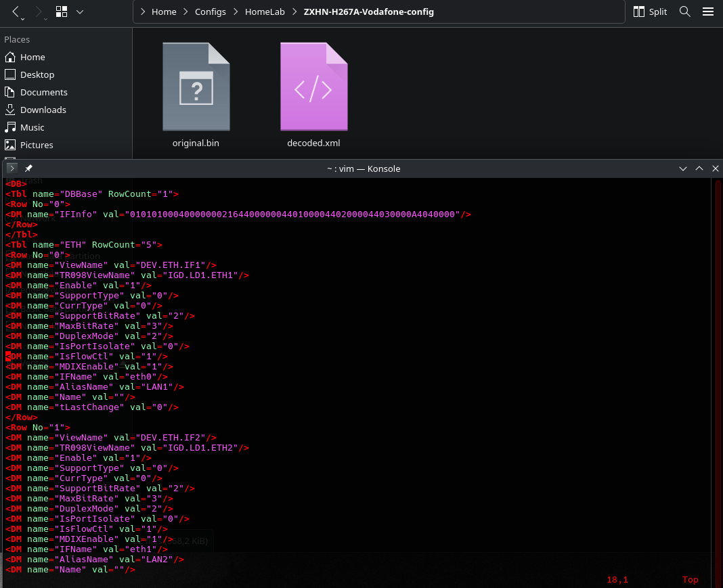
Task: Select the Music place icon
Action: tap(9, 127)
